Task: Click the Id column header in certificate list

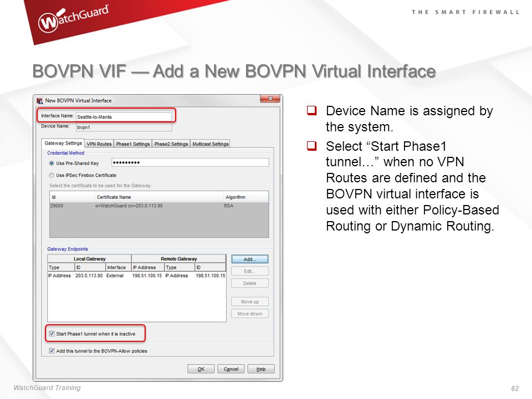Action: click(72, 197)
